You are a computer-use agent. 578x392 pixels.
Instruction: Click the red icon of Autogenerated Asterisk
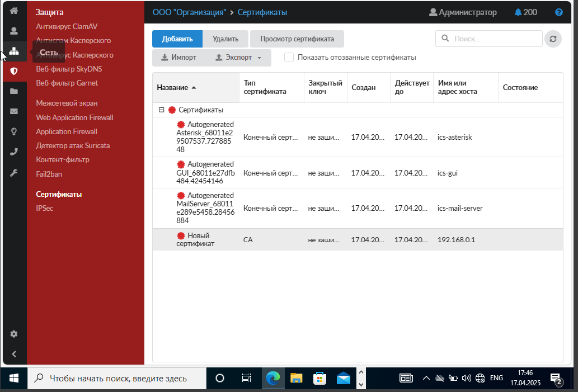pos(181,124)
